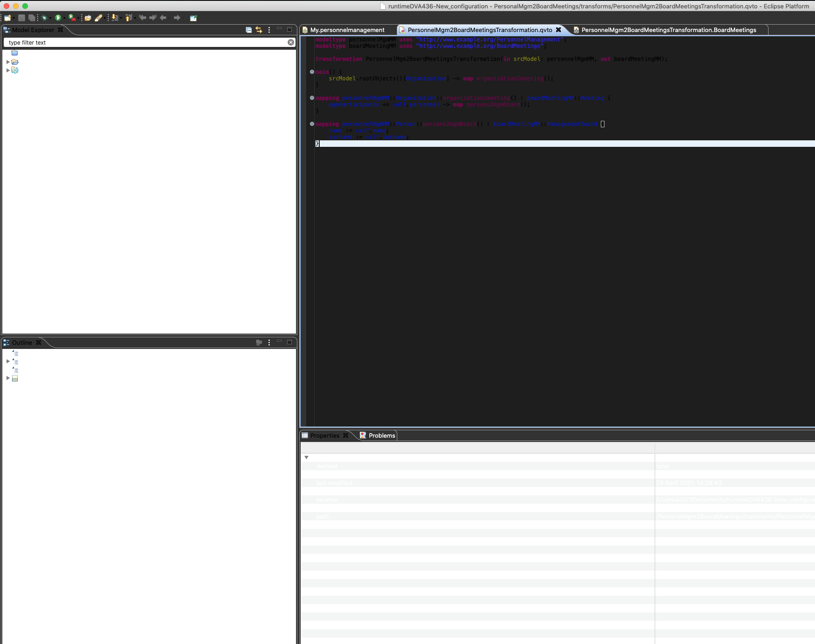This screenshot has width=815, height=644.
Task: Minimize the Model Explorer panel
Action: click(x=279, y=29)
